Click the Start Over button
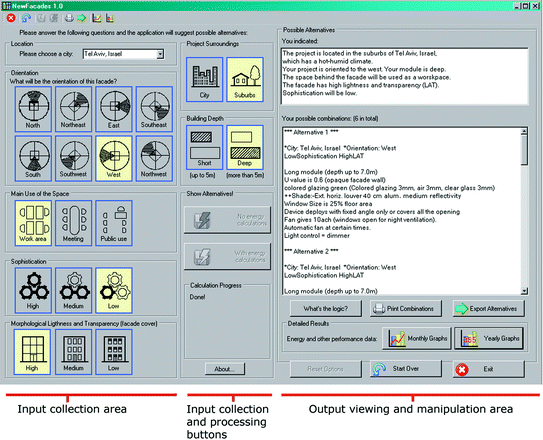Viewport: 543px width, 440px height. click(x=406, y=369)
